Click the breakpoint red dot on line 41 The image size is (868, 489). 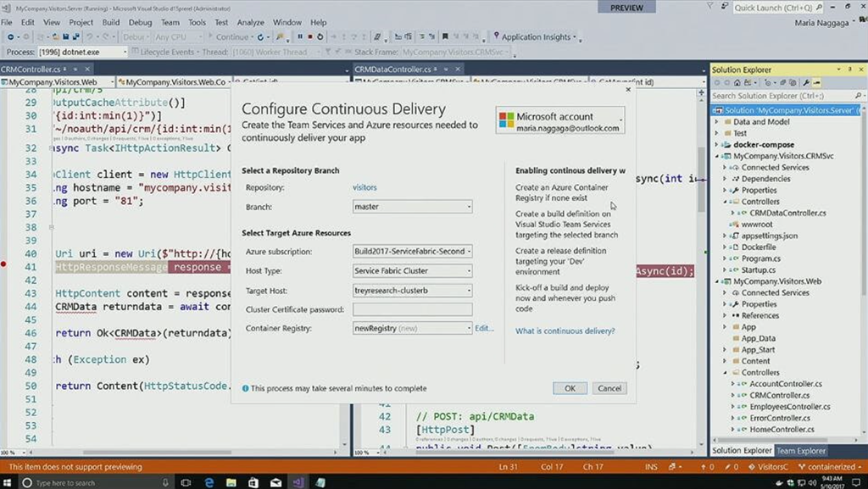point(3,264)
